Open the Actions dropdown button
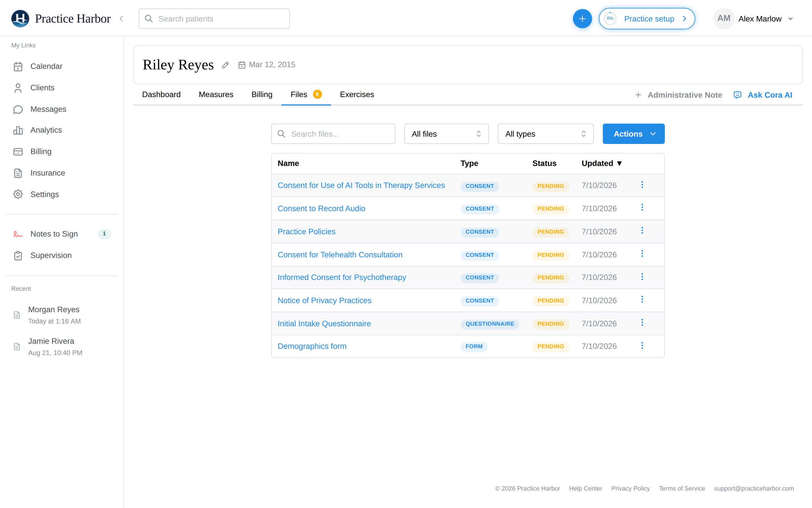The image size is (812, 508). (634, 134)
